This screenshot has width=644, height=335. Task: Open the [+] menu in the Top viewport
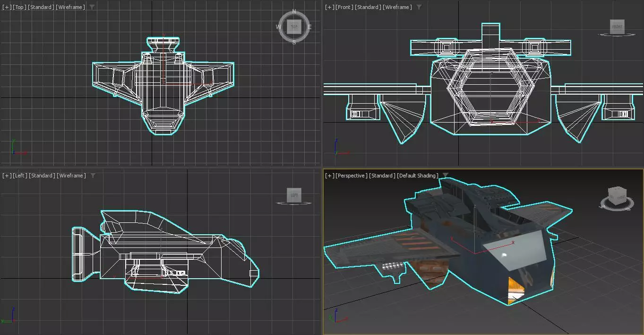[7, 7]
